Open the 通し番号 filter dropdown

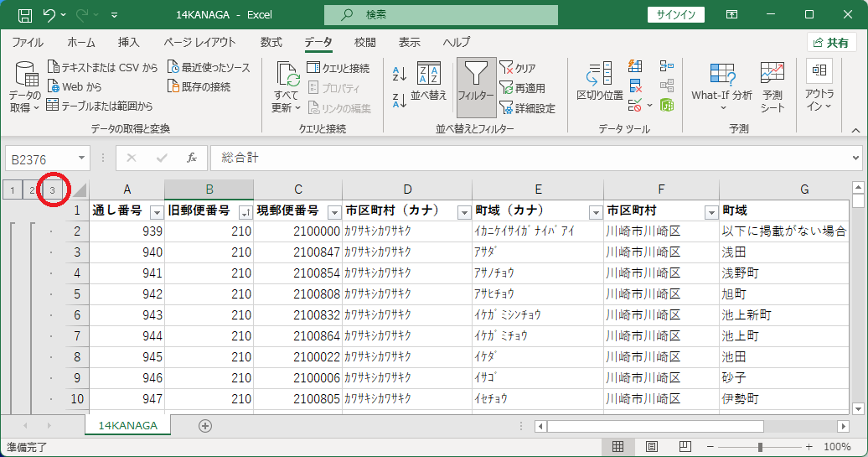(157, 213)
